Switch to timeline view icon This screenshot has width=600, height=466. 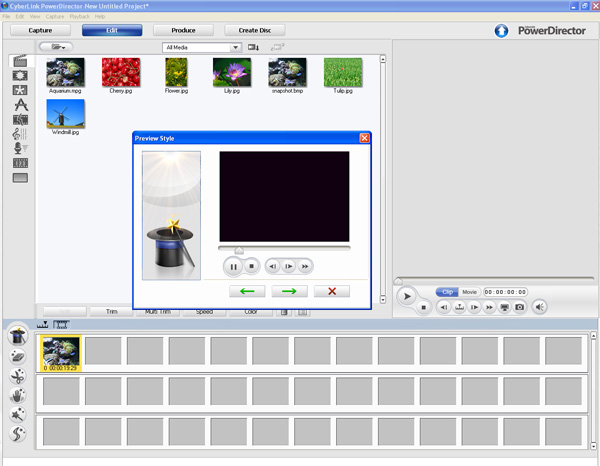coord(42,325)
